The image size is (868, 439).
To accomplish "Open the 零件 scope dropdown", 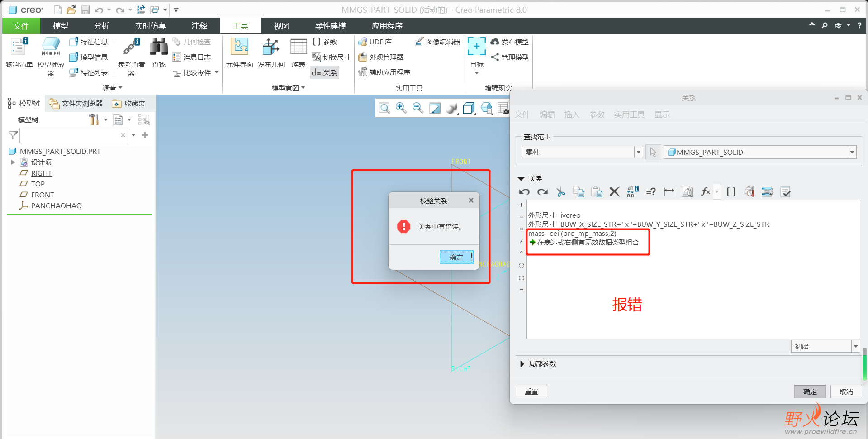I will [x=639, y=153].
